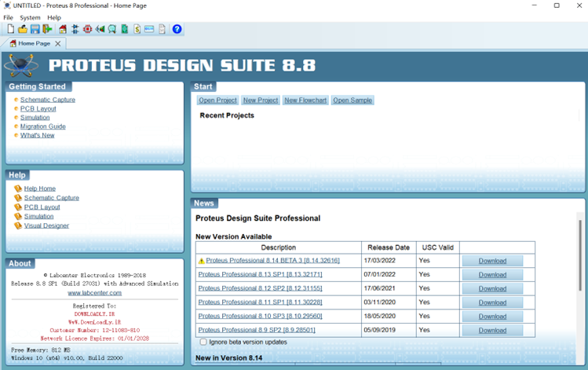The height and width of the screenshot is (370, 588).
Task: Open Help panel PCB Layout link
Action: pos(42,207)
